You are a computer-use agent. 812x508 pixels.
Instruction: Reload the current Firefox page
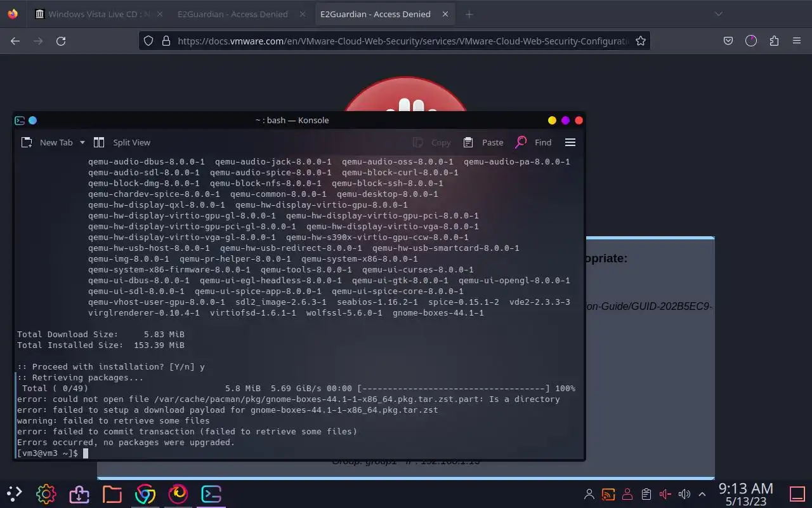pos(61,41)
